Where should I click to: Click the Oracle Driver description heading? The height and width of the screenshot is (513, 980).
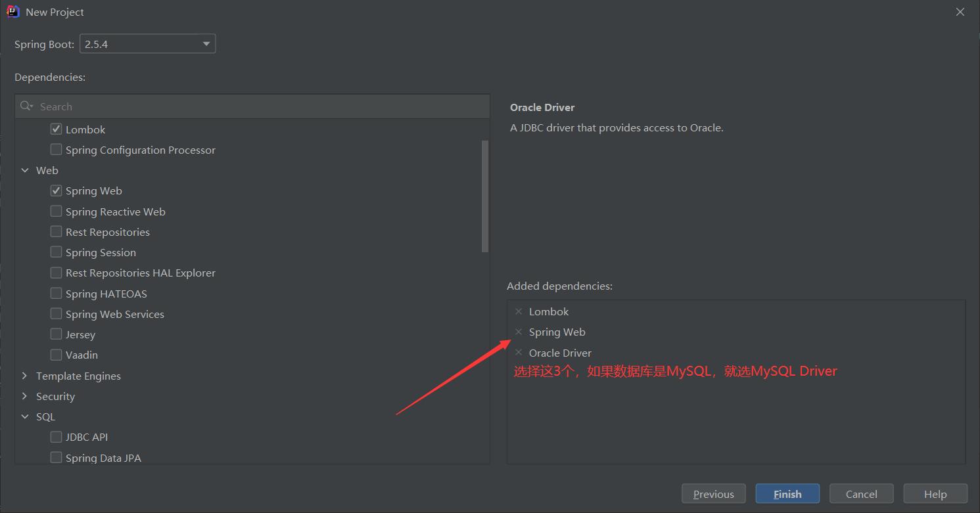542,107
